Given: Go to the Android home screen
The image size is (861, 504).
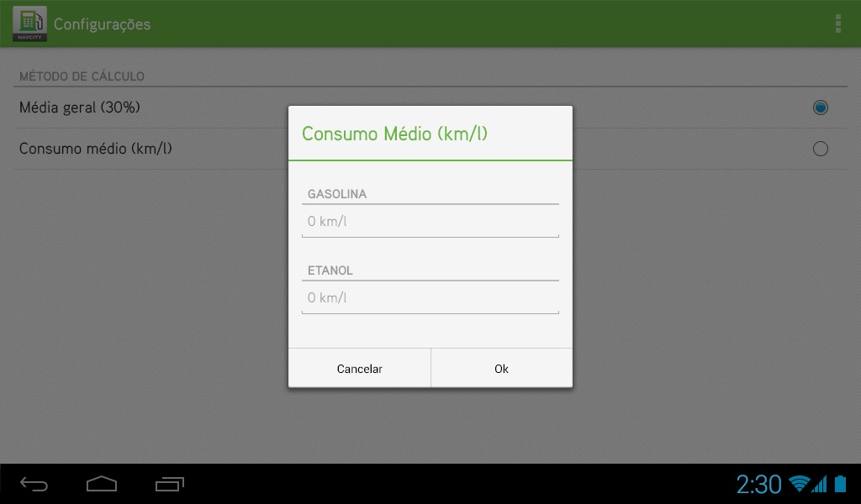Looking at the screenshot, I should point(102,484).
